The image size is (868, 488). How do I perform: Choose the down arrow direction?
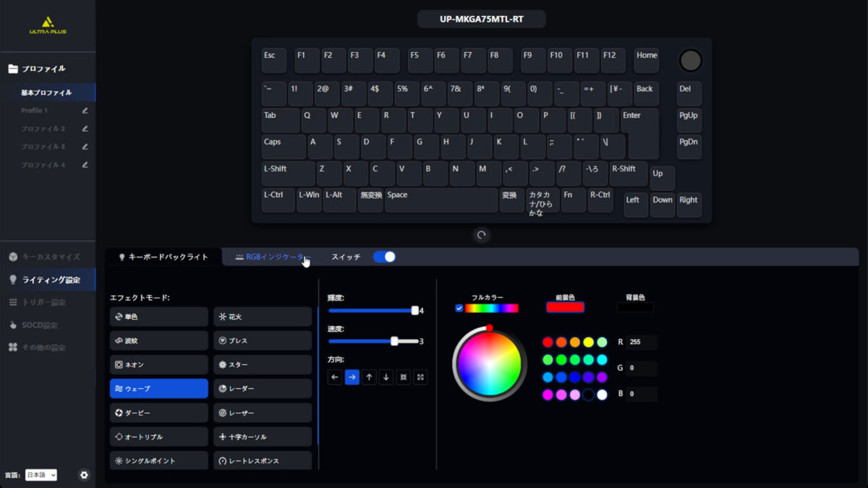coord(386,377)
